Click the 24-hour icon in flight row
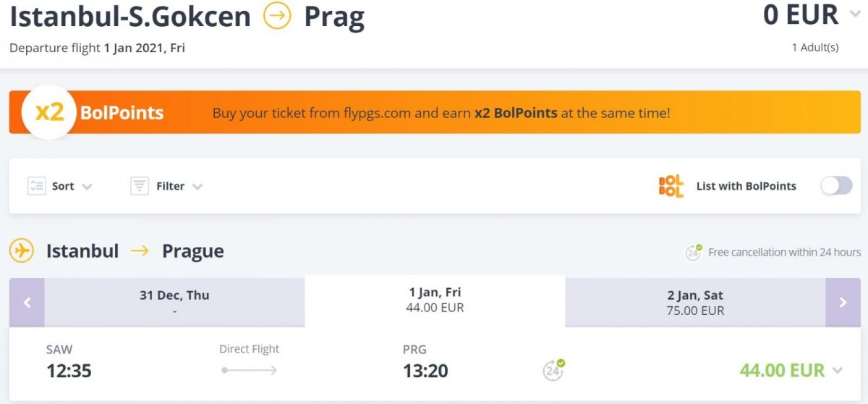Screen dimensions: 868x404 tap(553, 370)
